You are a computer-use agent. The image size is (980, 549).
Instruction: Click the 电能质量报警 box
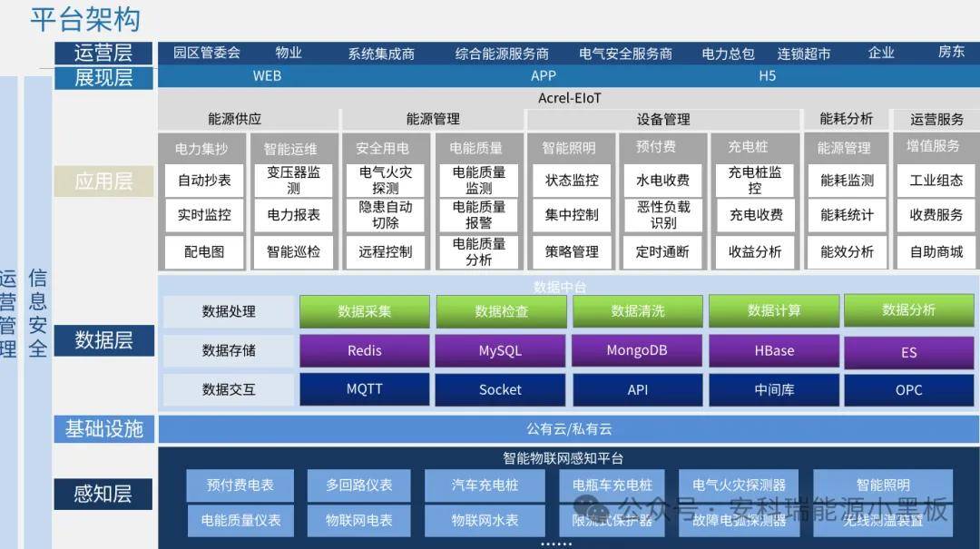coord(479,214)
